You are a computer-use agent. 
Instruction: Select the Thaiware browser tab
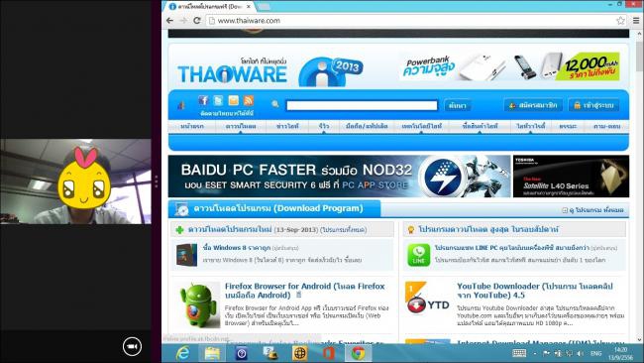(210, 7)
